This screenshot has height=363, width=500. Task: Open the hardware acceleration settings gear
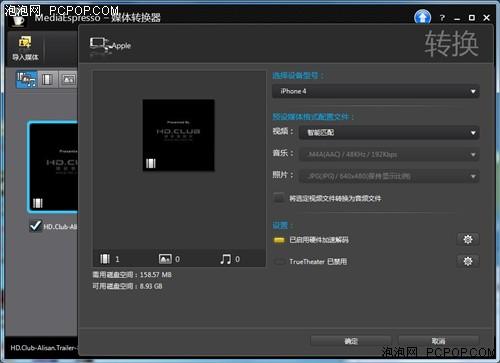pos(468,239)
